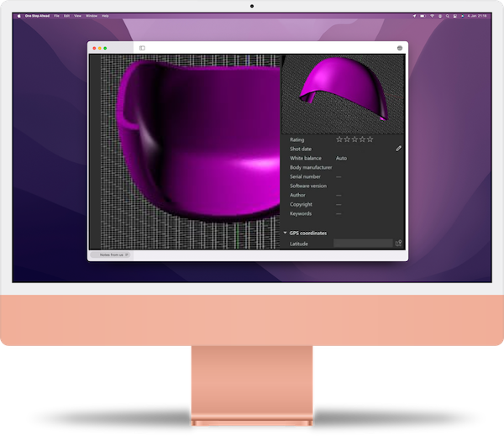Screen dimensions: 504x441
Task: Open the File menu
Action: pyautogui.click(x=56, y=16)
